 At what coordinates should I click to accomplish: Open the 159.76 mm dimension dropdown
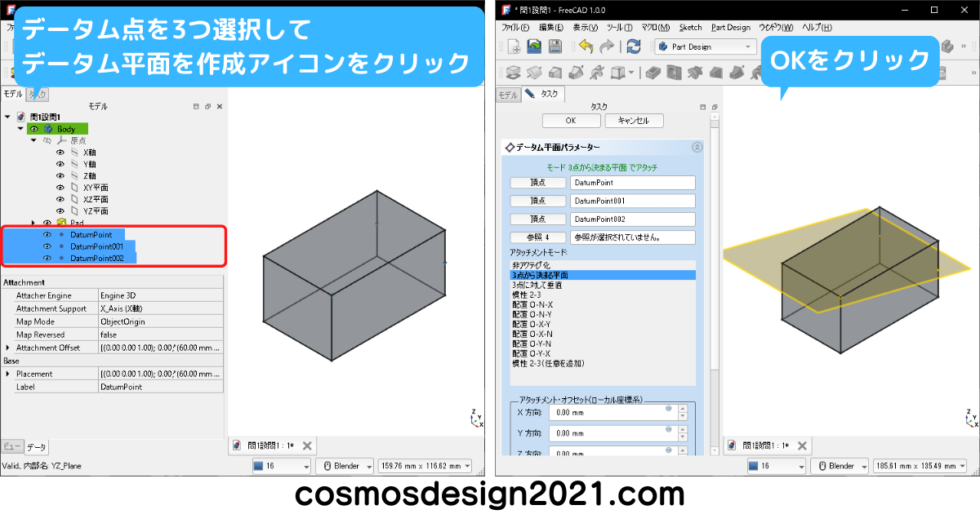(425, 466)
